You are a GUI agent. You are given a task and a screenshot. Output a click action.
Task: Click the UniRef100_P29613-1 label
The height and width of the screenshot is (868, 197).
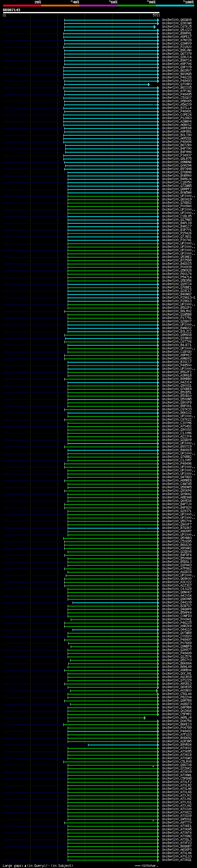[178, 297]
